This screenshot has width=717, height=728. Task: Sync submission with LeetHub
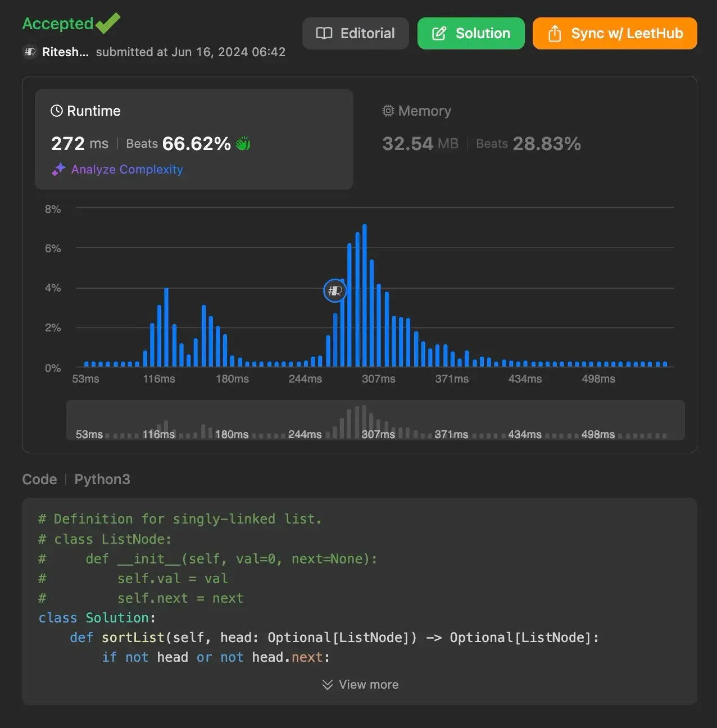pos(615,34)
